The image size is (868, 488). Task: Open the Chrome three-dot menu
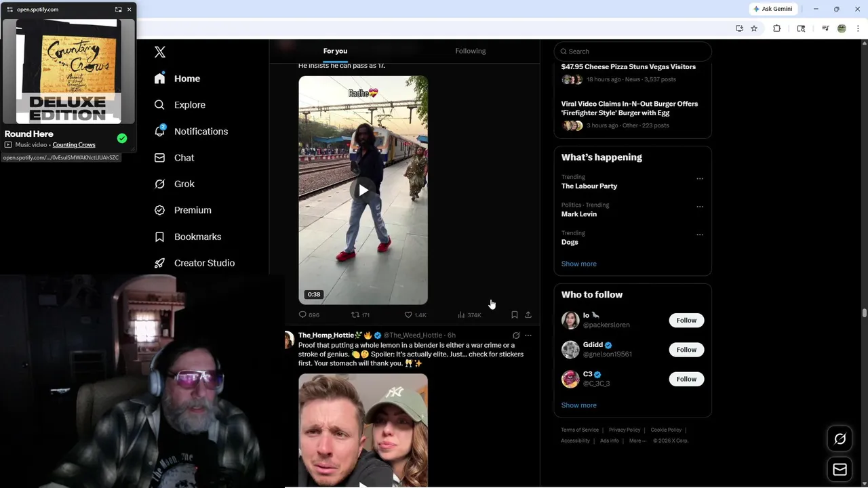[858, 28]
